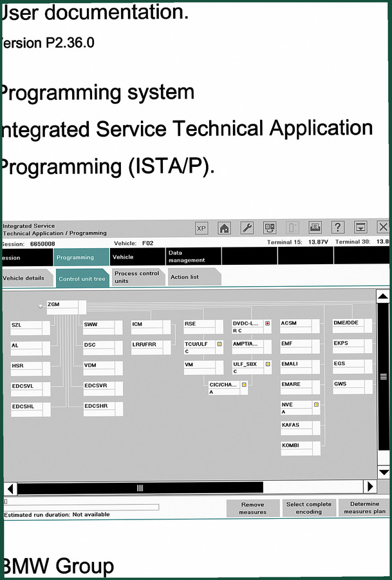Select the ACSM control unit
The image size is (392, 580).
tap(300, 327)
